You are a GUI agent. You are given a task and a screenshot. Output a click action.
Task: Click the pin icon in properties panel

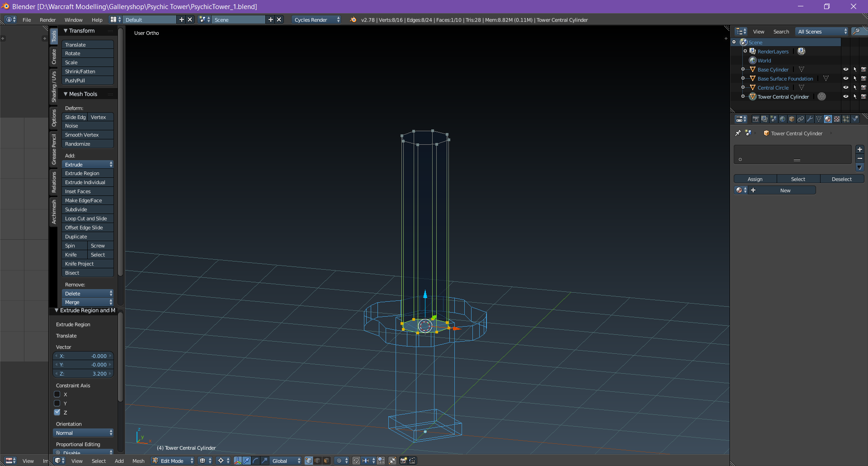point(738,133)
